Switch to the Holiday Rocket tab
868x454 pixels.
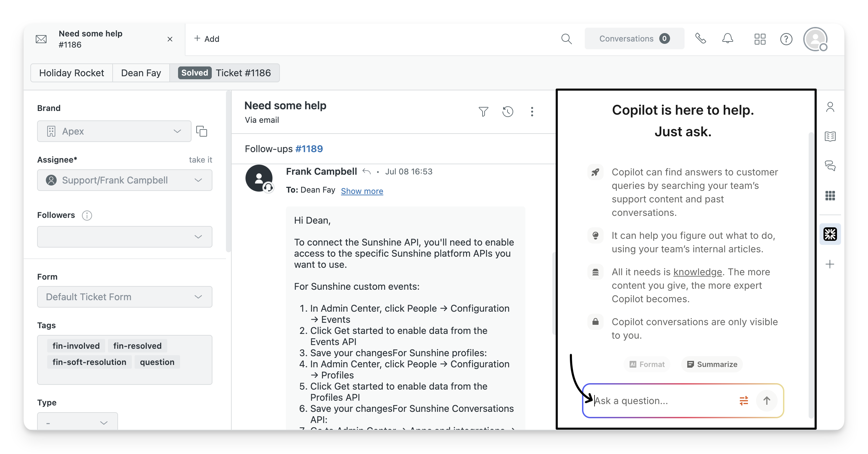point(71,73)
